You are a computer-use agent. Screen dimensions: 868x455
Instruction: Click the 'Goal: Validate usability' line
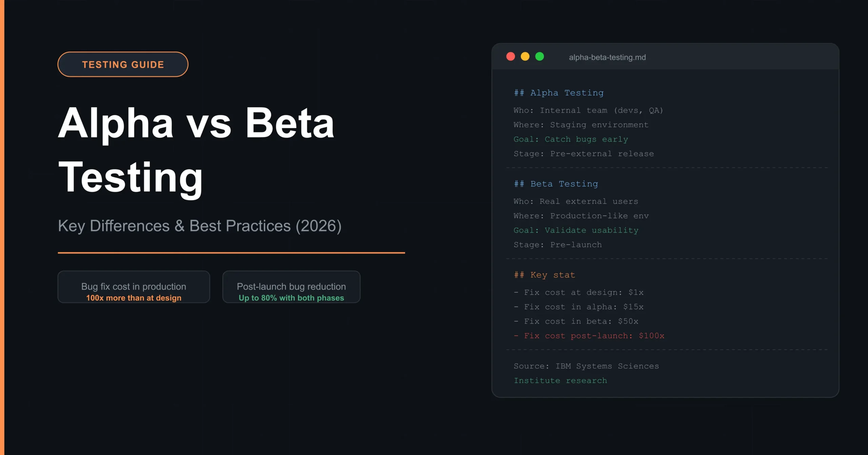click(576, 230)
